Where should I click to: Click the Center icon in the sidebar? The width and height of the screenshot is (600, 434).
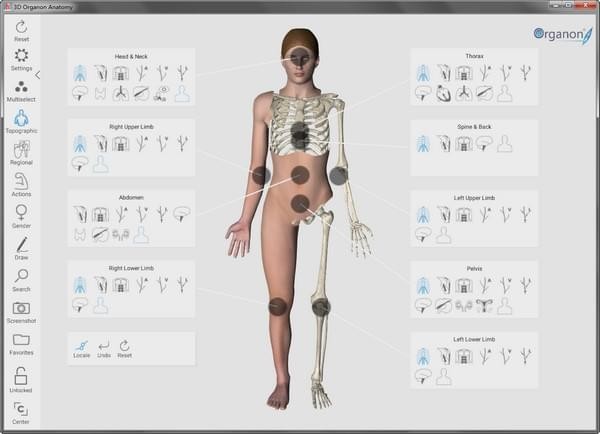coord(21,410)
